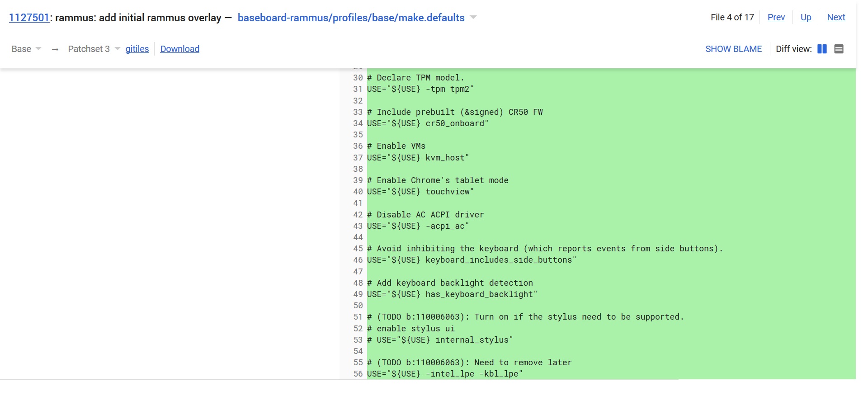Click the Download link
This screenshot has width=868, height=396.
tap(179, 49)
